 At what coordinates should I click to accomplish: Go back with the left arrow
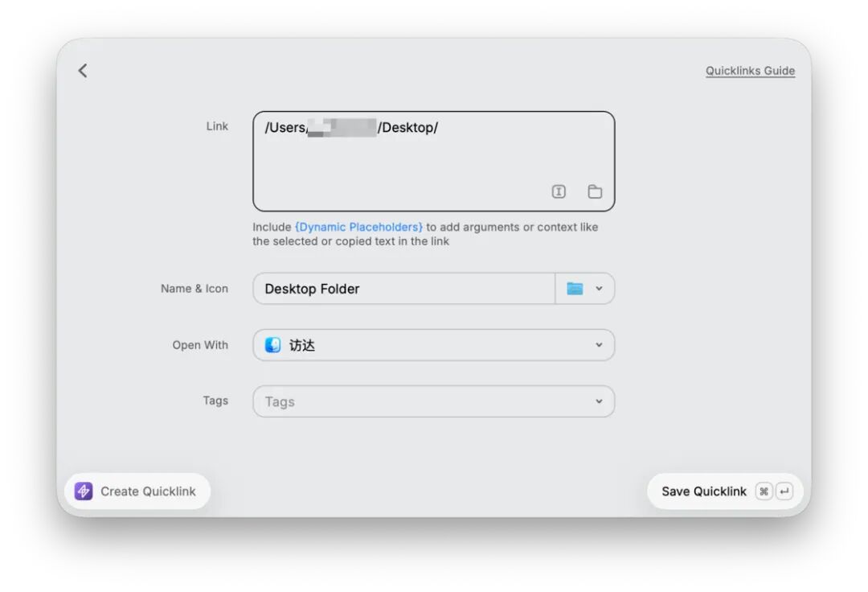pyautogui.click(x=83, y=71)
